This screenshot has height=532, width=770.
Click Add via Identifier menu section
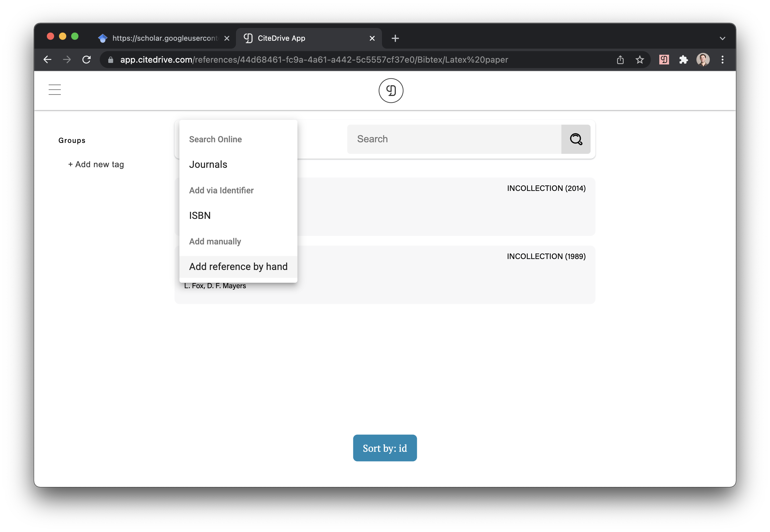tap(222, 190)
